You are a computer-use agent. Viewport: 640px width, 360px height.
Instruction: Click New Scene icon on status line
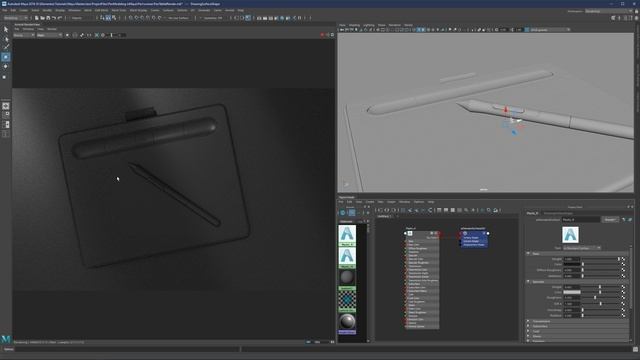coord(37,18)
